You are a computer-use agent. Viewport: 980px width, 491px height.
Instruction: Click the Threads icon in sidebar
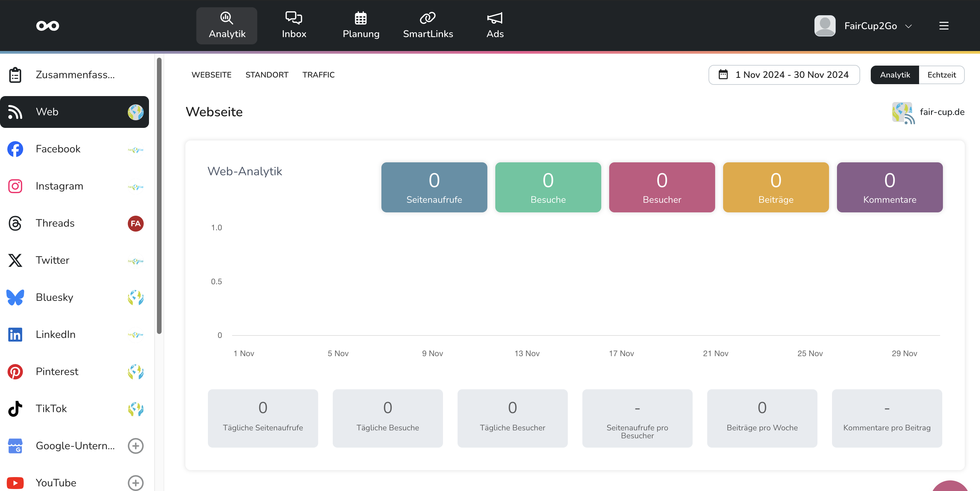point(15,223)
